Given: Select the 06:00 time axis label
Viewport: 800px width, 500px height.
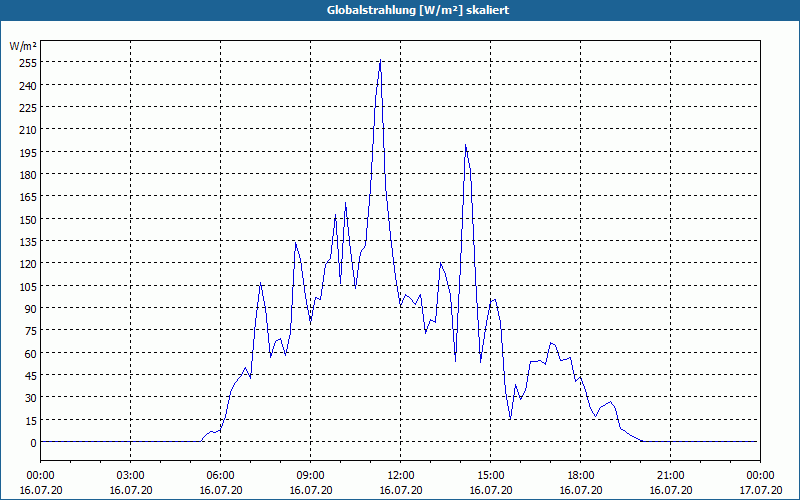Looking at the screenshot, I should coord(220,476).
